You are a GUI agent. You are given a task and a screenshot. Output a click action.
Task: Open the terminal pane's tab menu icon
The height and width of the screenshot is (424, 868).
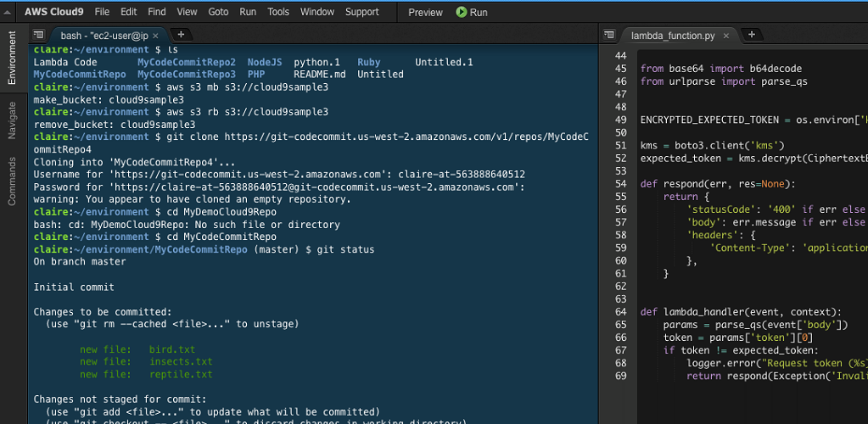(x=37, y=34)
